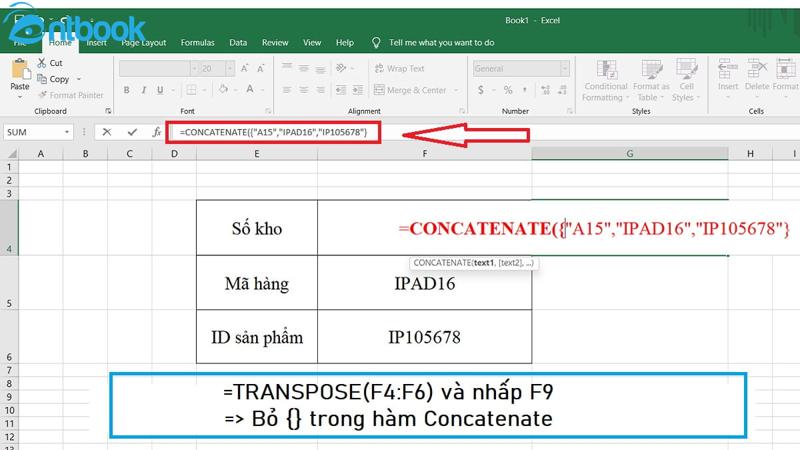Confirm formula with checkmark Enter button
Image resolution: width=800 pixels, height=450 pixels.
[132, 132]
